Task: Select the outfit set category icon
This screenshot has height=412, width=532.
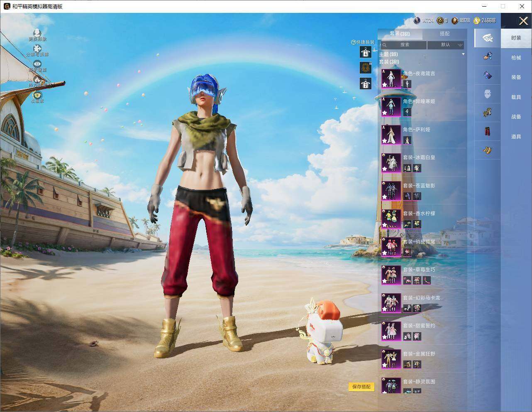Action: (488, 38)
